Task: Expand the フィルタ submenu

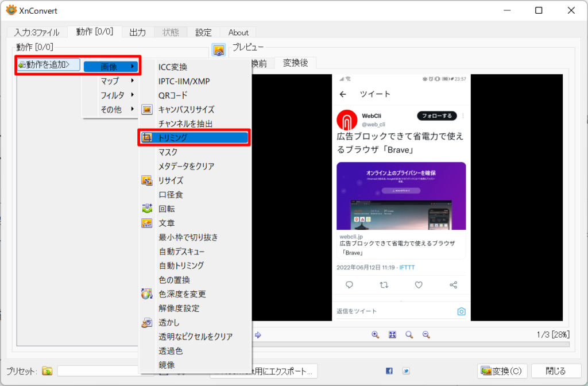Action: click(109, 95)
